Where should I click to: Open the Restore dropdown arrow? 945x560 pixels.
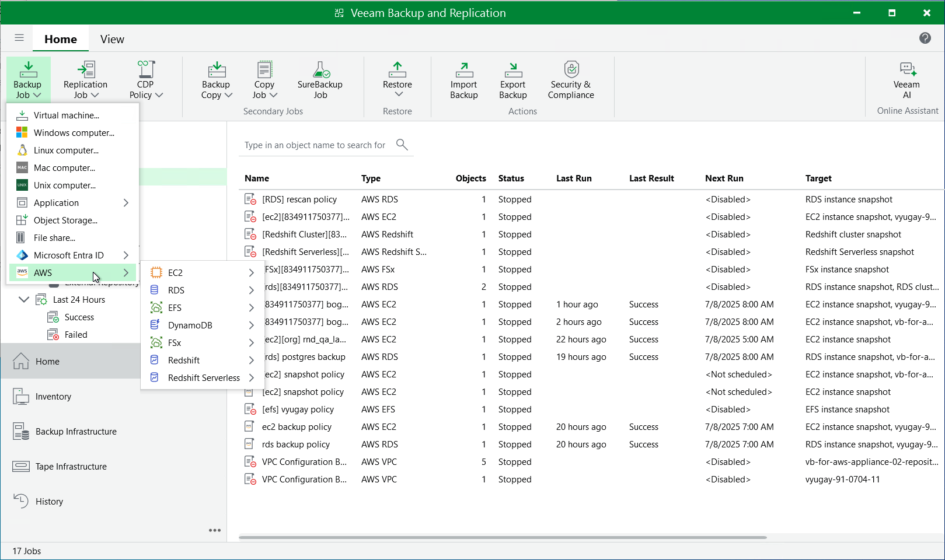(398, 94)
